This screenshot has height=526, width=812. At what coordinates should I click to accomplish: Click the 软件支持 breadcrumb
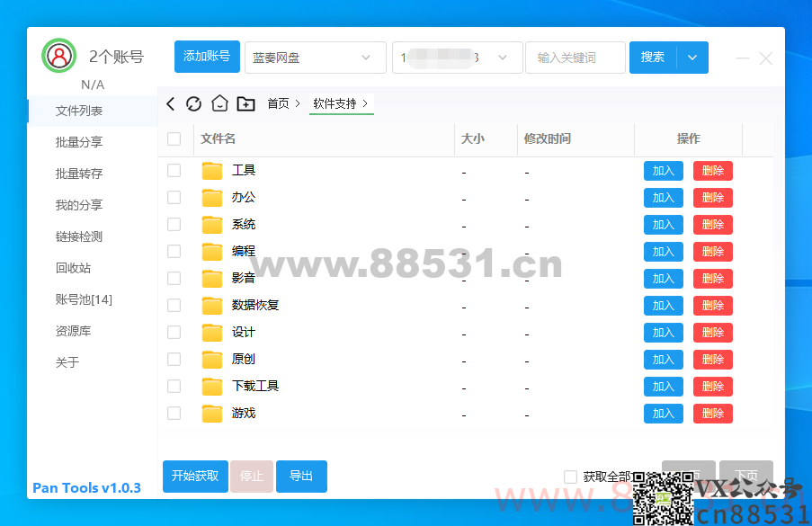point(335,103)
